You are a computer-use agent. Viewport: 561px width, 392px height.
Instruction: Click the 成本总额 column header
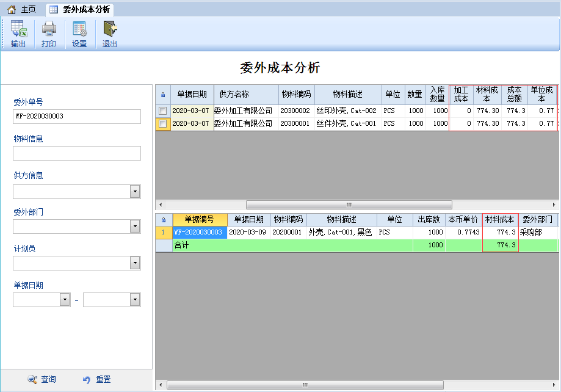click(x=514, y=95)
